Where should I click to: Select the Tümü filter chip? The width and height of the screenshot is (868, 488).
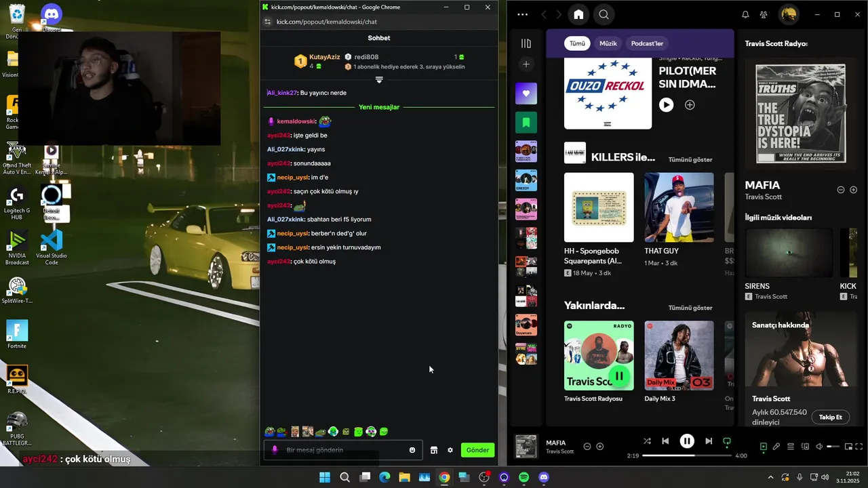[x=577, y=43]
